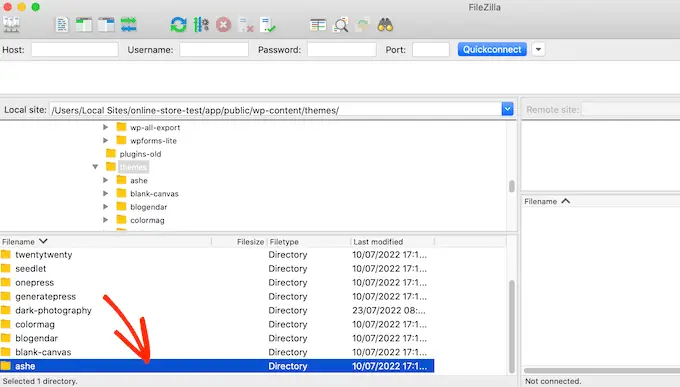Sort local list by Filename column
This screenshot has height=387, width=680.
105,242
